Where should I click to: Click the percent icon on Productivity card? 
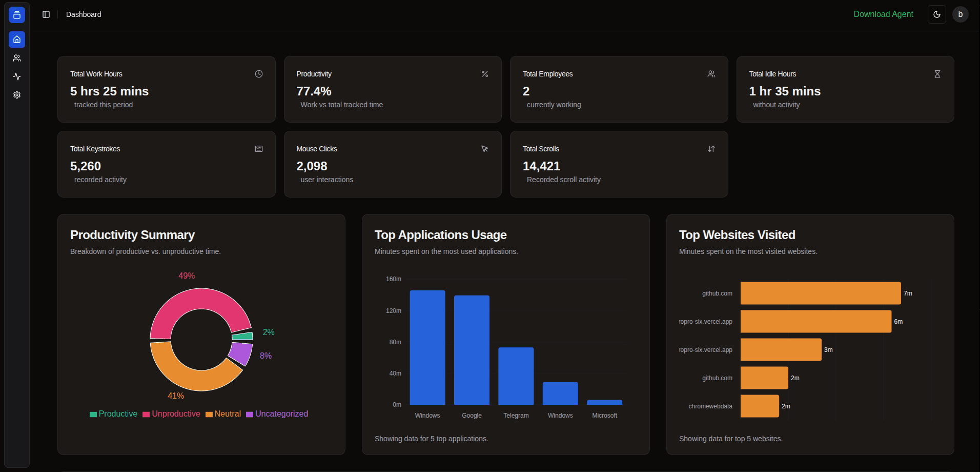[x=484, y=74]
